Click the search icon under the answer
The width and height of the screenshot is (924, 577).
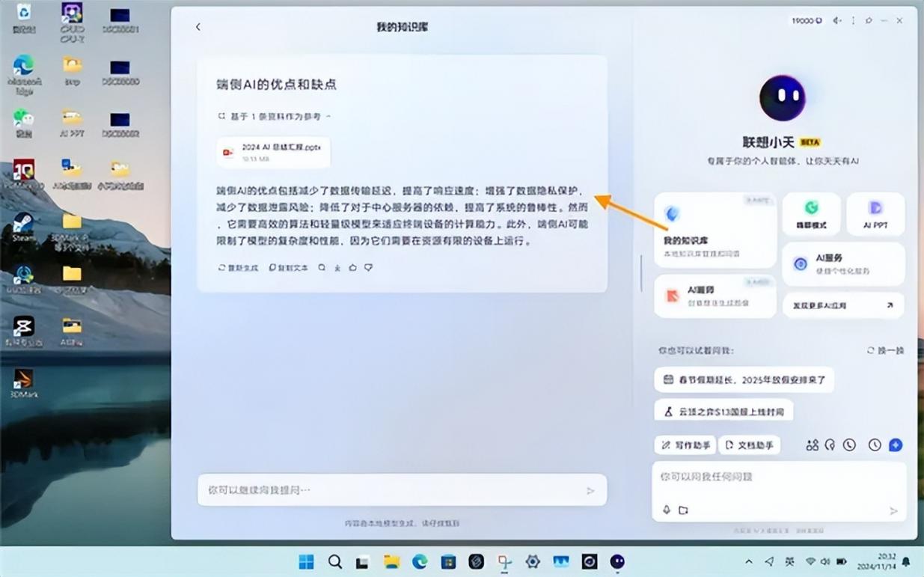tap(322, 267)
